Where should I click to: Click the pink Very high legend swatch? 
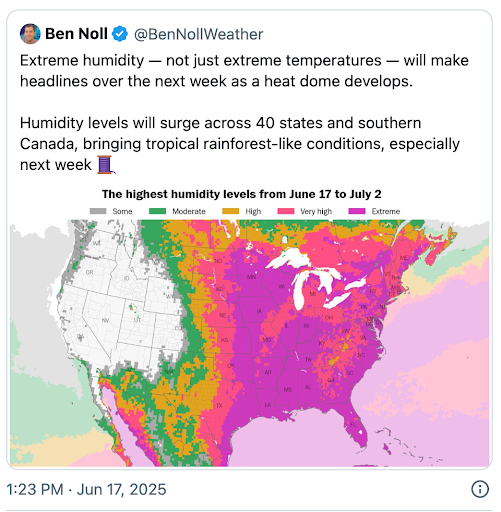286,211
